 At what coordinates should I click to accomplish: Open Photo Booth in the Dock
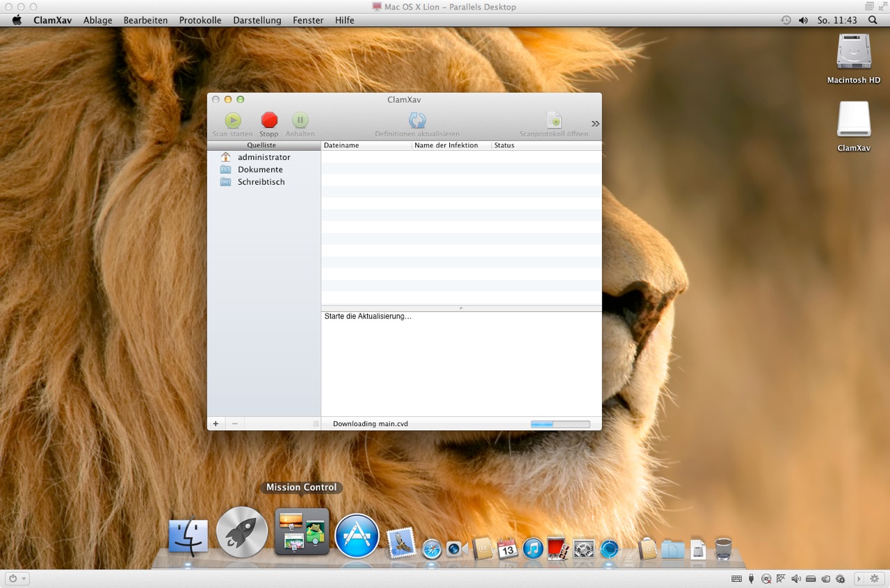click(558, 548)
